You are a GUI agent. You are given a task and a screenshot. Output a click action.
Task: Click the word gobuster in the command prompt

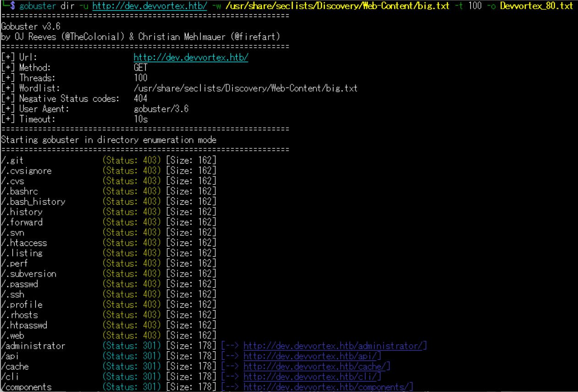38,6
